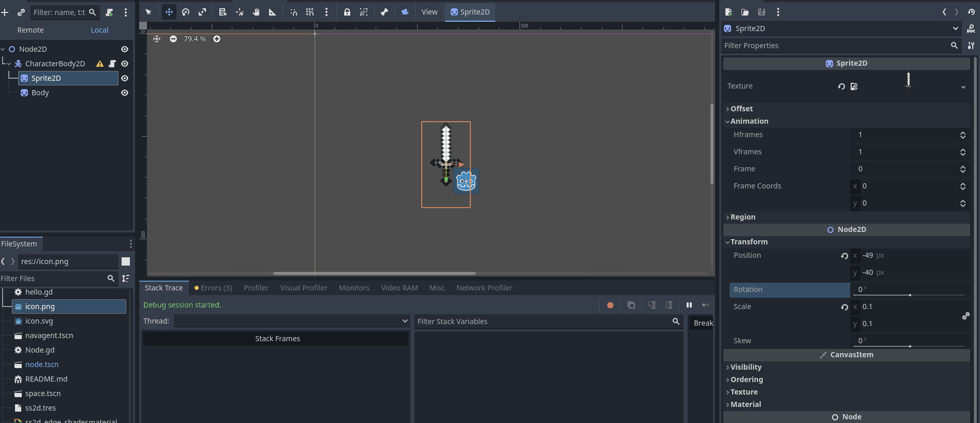Instantiate a child scene

pos(21,12)
